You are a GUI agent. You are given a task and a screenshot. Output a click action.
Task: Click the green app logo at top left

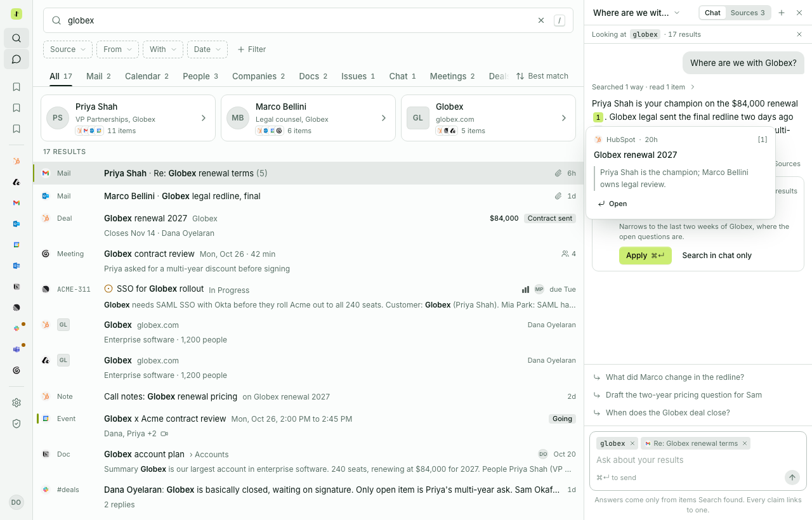[16, 14]
